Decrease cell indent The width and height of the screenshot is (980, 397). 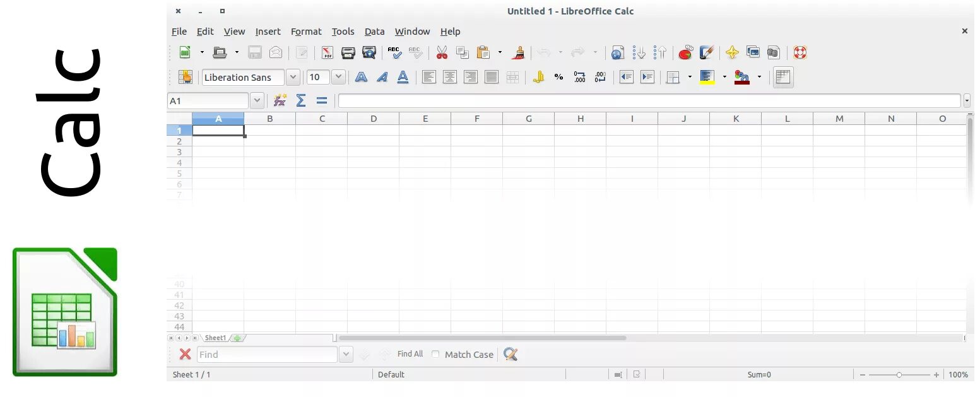pos(626,77)
